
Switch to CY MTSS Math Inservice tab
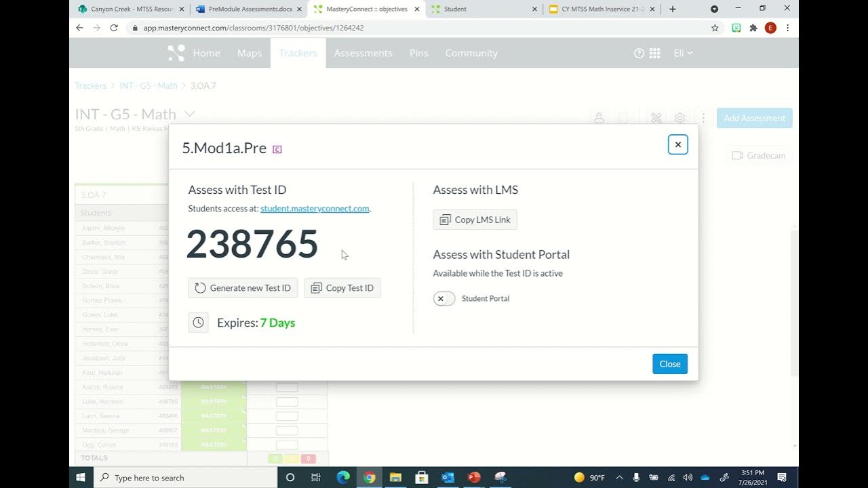tap(602, 9)
